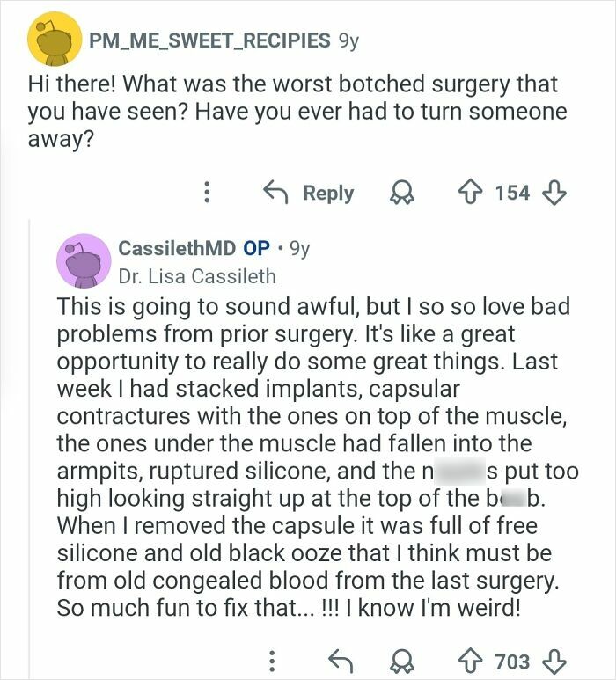Give award to CassilethMD's reply

[401, 660]
